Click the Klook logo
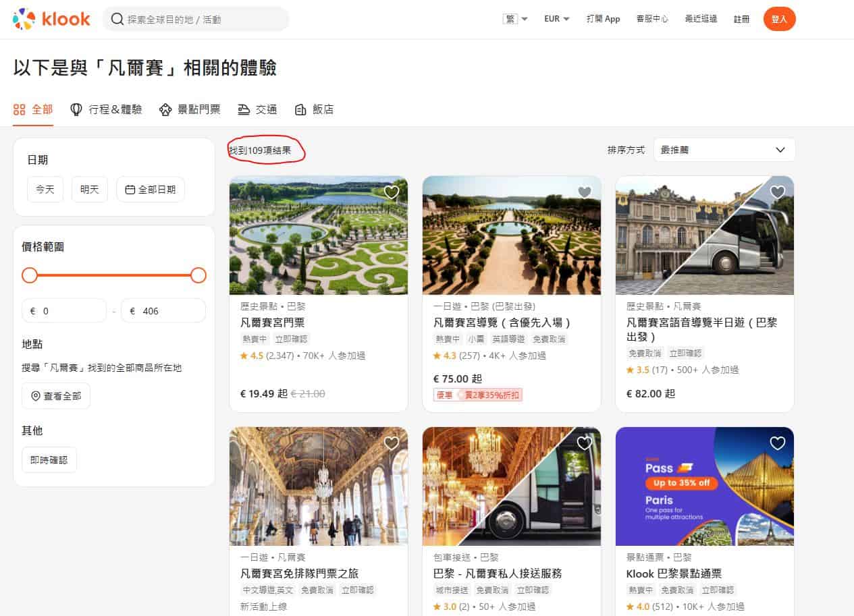This screenshot has height=616, width=854. pos(51,19)
